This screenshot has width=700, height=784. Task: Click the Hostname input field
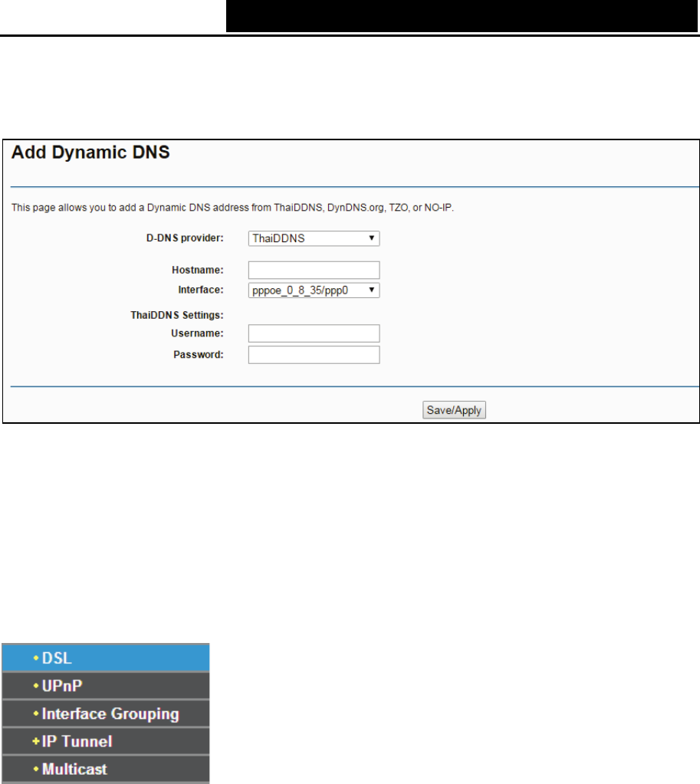coord(314,270)
